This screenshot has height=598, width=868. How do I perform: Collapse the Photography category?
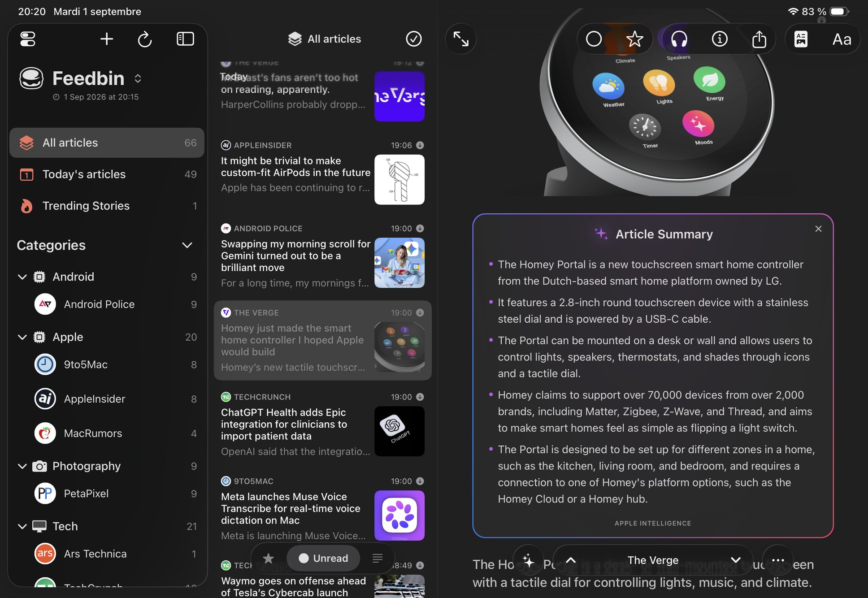point(22,466)
